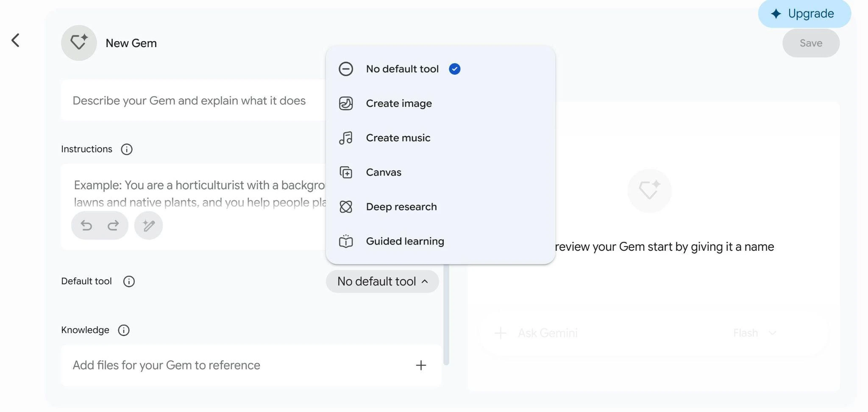Viewport: 868px width, 412px height.
Task: Click the editor panel vertical scrollbar
Action: [x=446, y=314]
